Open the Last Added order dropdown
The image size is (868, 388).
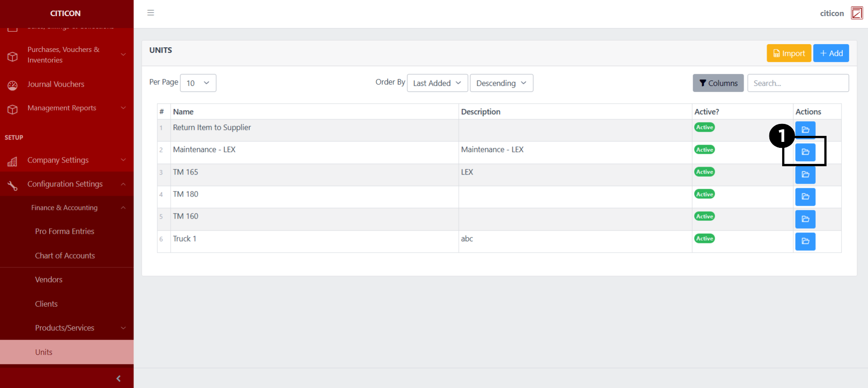pos(437,83)
